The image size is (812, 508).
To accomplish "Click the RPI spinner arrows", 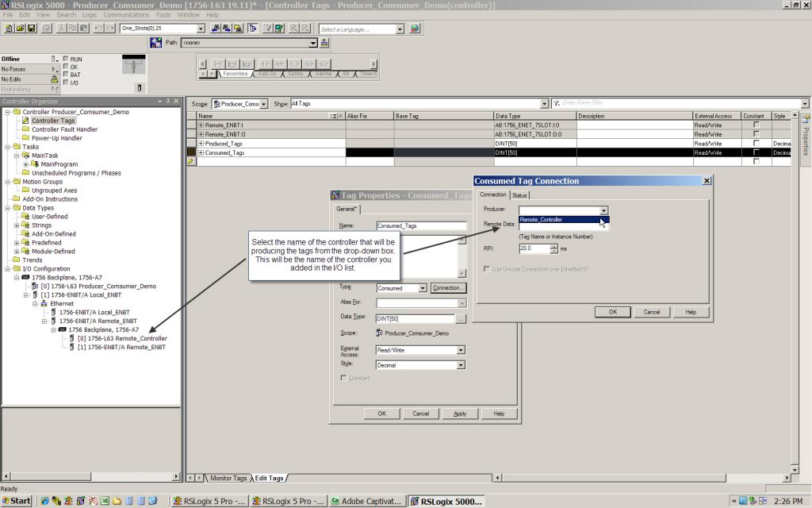I will pyautogui.click(x=554, y=248).
